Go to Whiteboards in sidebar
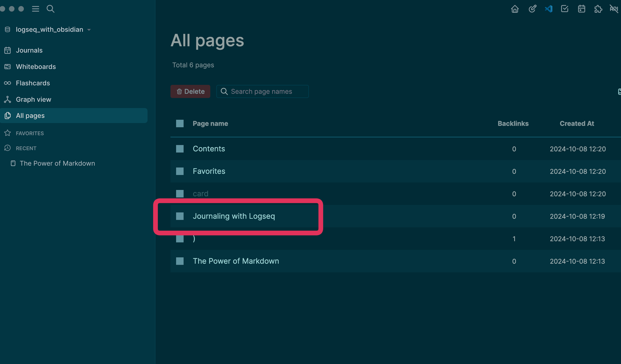This screenshot has width=621, height=364. tap(36, 67)
